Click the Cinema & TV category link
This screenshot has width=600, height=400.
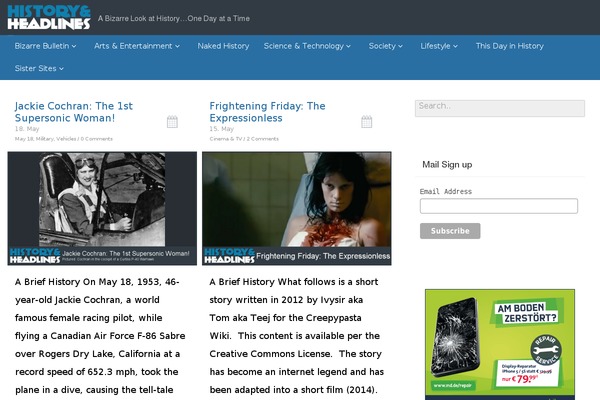[226, 139]
